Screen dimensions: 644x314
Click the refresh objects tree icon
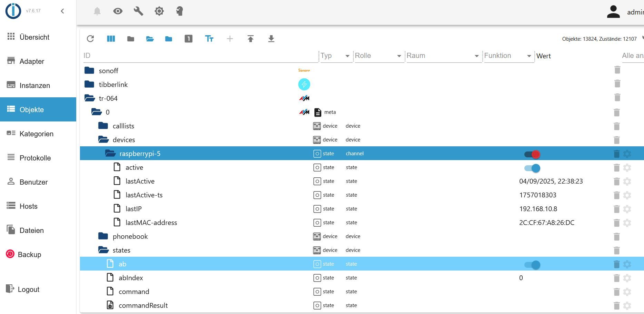90,39
